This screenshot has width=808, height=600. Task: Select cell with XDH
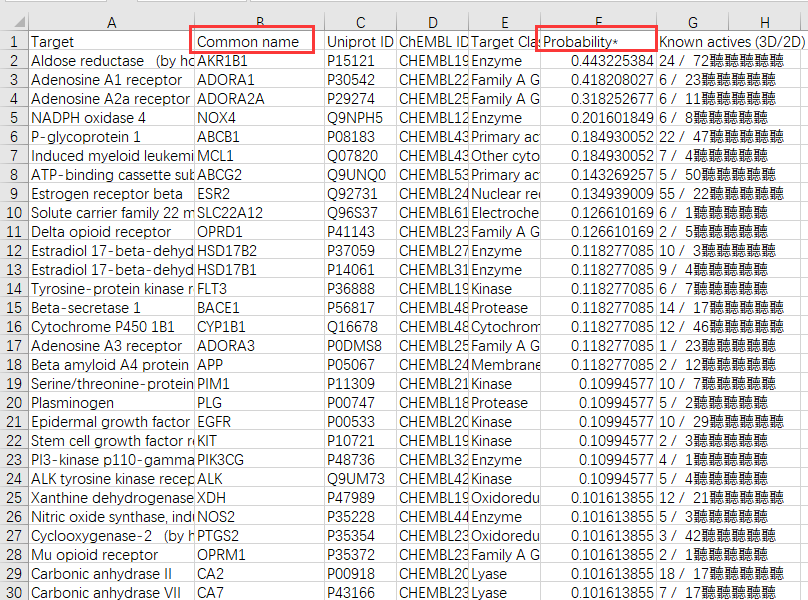click(259, 498)
